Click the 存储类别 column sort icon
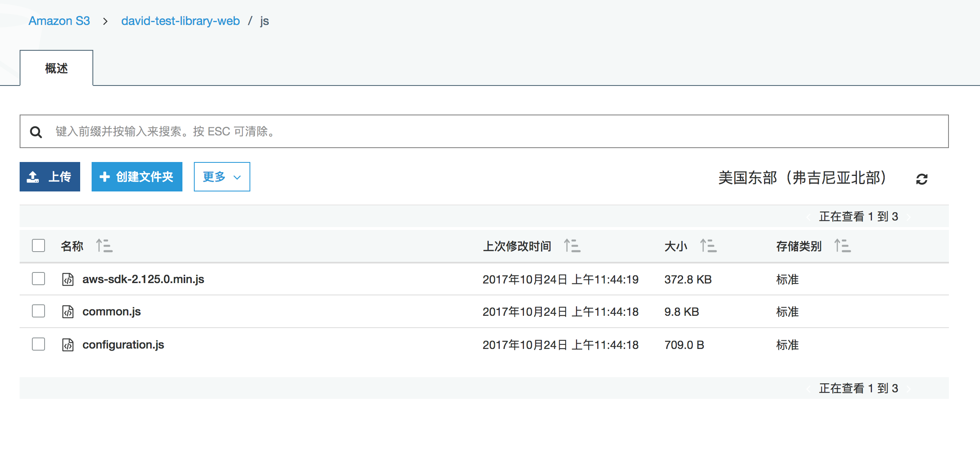This screenshot has width=980, height=459. pos(842,246)
